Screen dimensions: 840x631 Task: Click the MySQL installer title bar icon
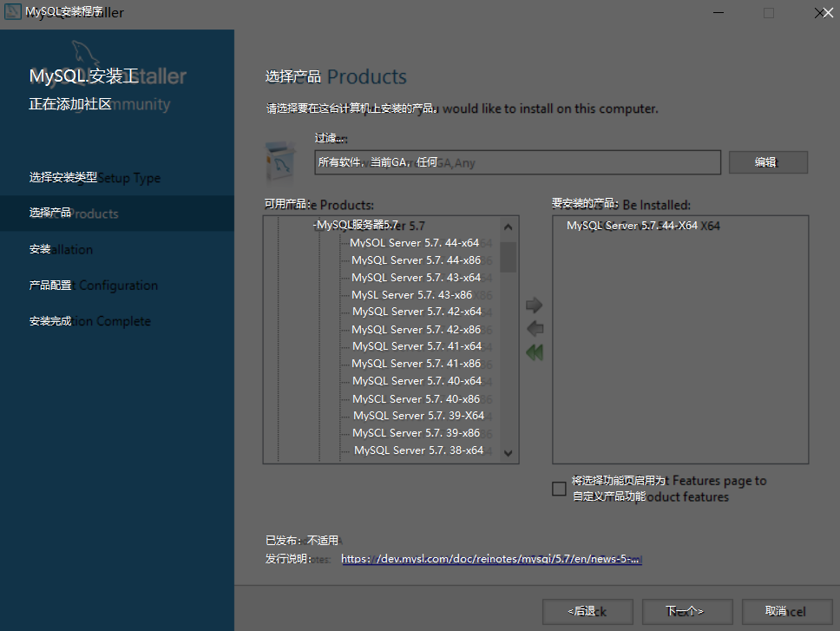pyautogui.click(x=12, y=11)
